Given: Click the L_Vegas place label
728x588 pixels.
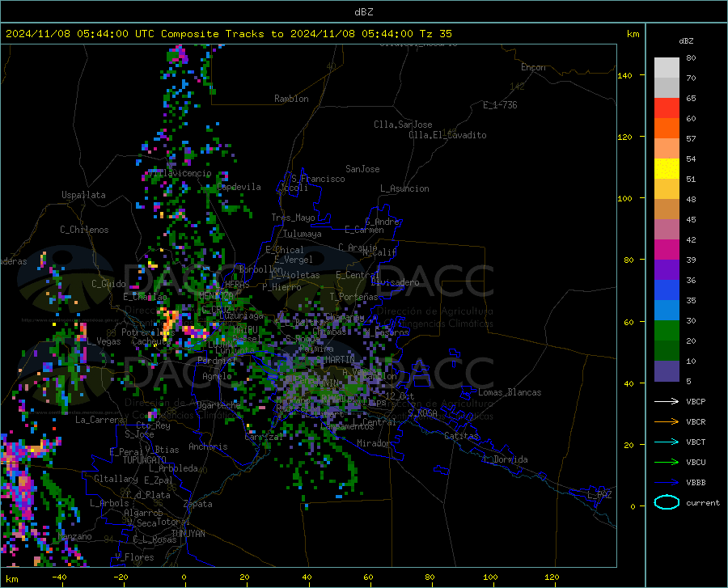Looking at the screenshot, I should [104, 341].
